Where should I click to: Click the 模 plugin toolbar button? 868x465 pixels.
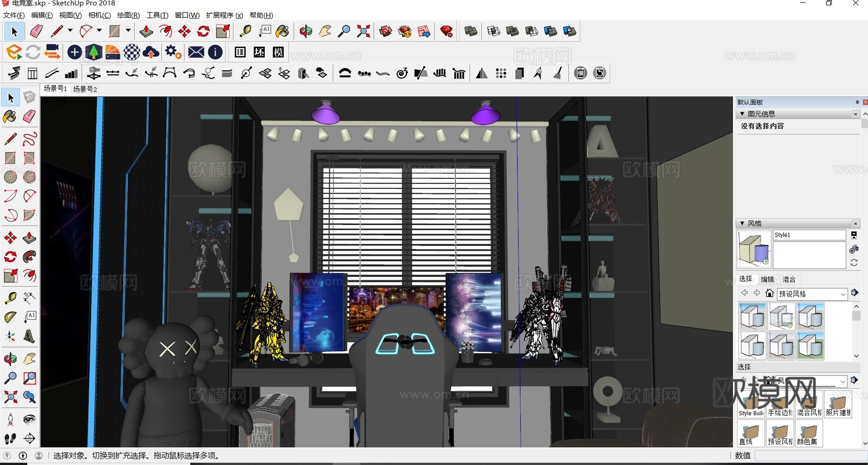(x=278, y=52)
